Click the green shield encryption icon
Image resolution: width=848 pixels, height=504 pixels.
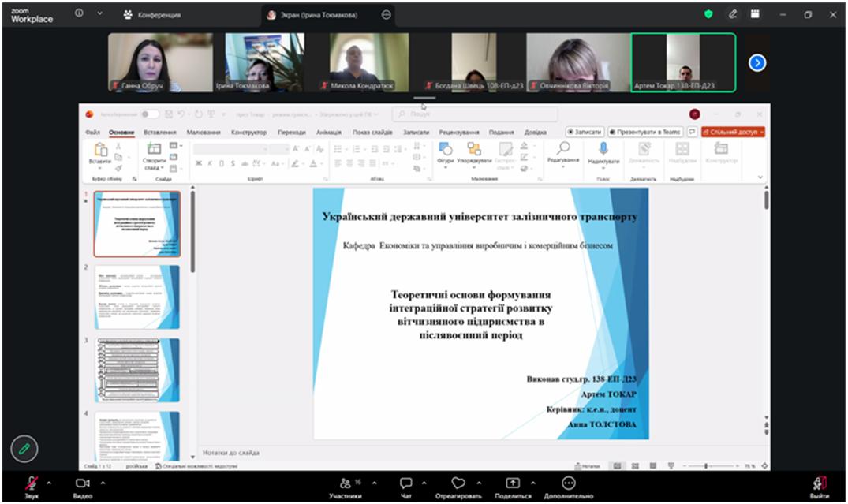[x=708, y=14]
